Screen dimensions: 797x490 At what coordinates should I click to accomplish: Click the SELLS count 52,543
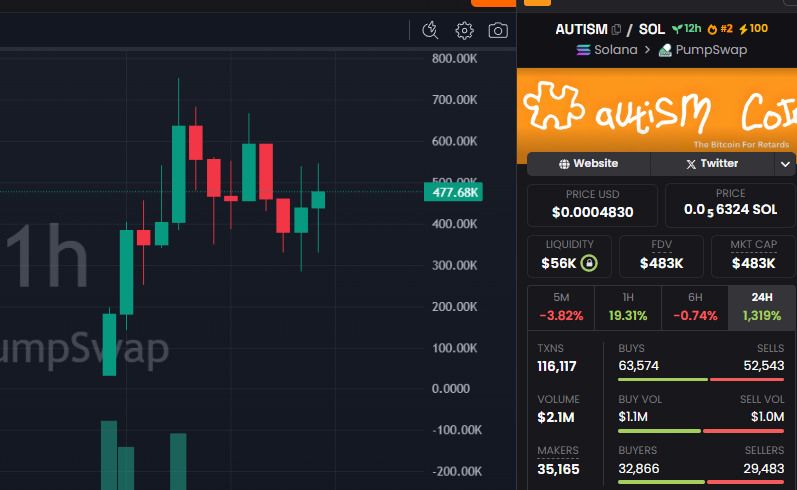click(763, 366)
